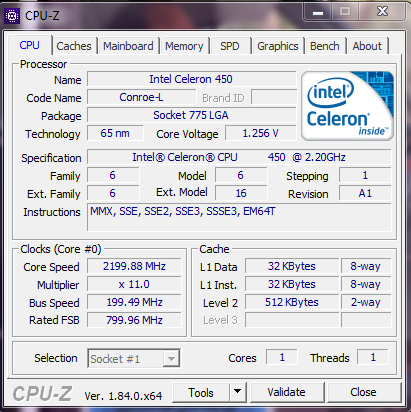Click the Close button at bottom

pos(363,392)
